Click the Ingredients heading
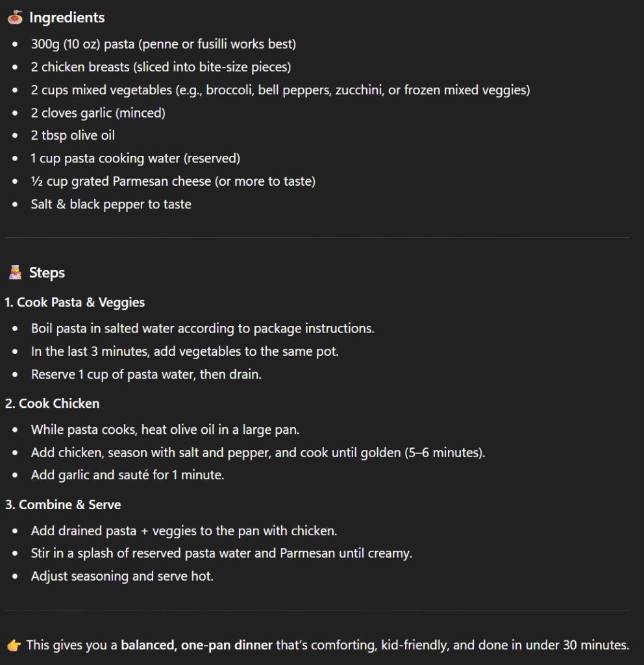This screenshot has width=644, height=665. (67, 18)
